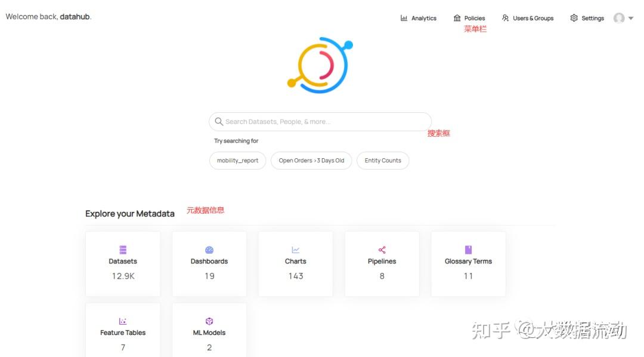Click the Dashboards gauge icon
Viewport: 644px width, 357px height.
tap(209, 250)
